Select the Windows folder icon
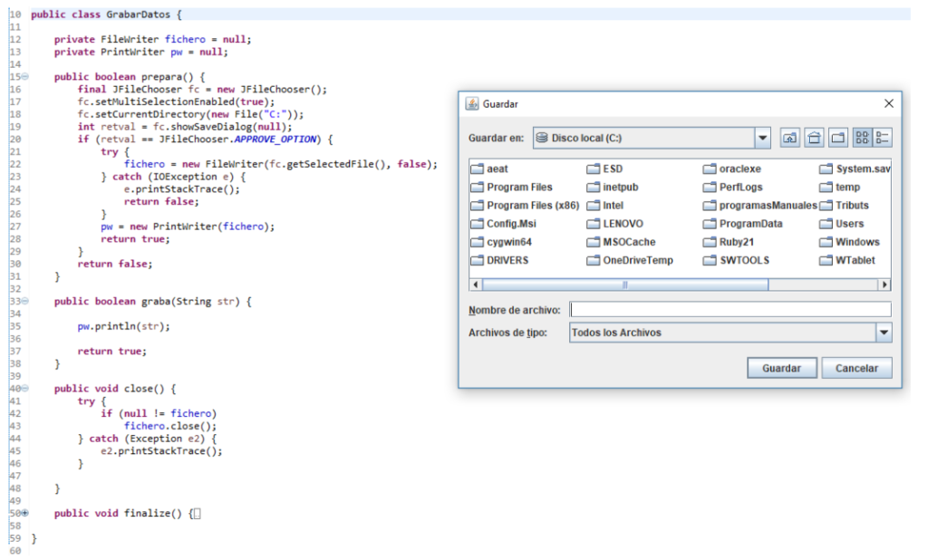The image size is (928, 560). point(826,242)
